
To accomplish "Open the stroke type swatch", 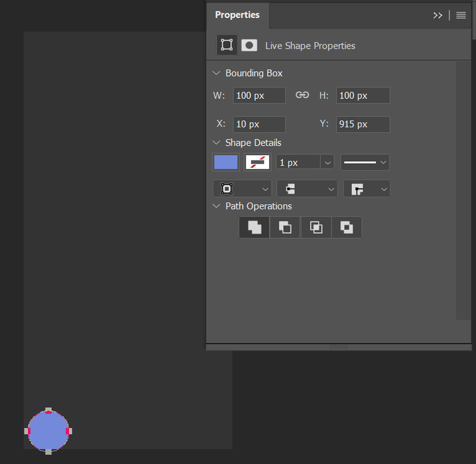I will click(257, 162).
